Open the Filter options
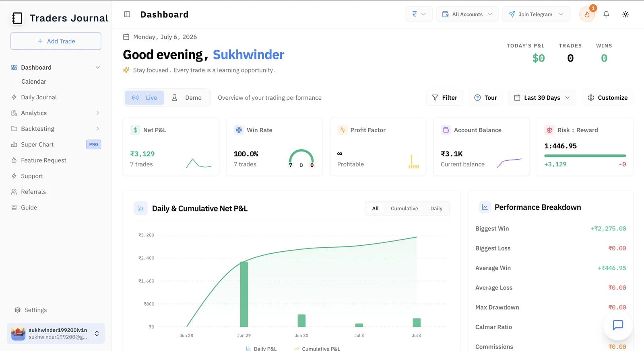Screen dimensions: 644x351 [444, 98]
